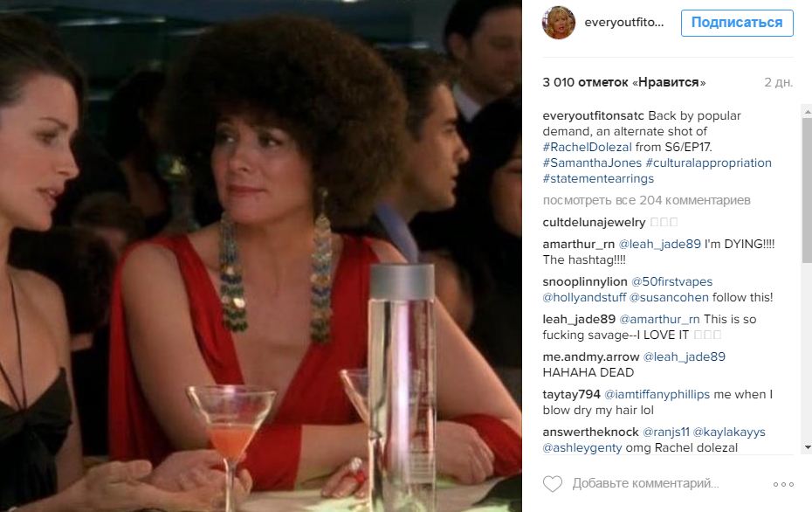Open the three-dot more options menu
Image resolution: width=812 pixels, height=512 pixels.
tap(783, 484)
